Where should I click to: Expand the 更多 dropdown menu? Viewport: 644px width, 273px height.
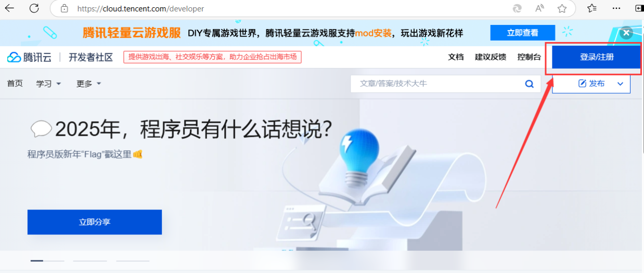click(x=89, y=83)
